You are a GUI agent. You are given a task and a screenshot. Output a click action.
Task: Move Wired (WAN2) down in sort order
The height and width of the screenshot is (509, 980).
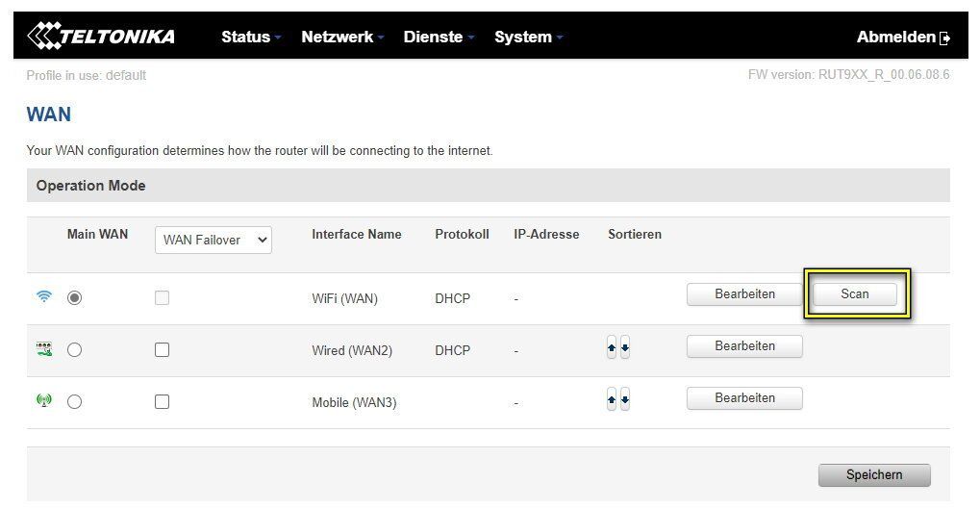(x=625, y=349)
